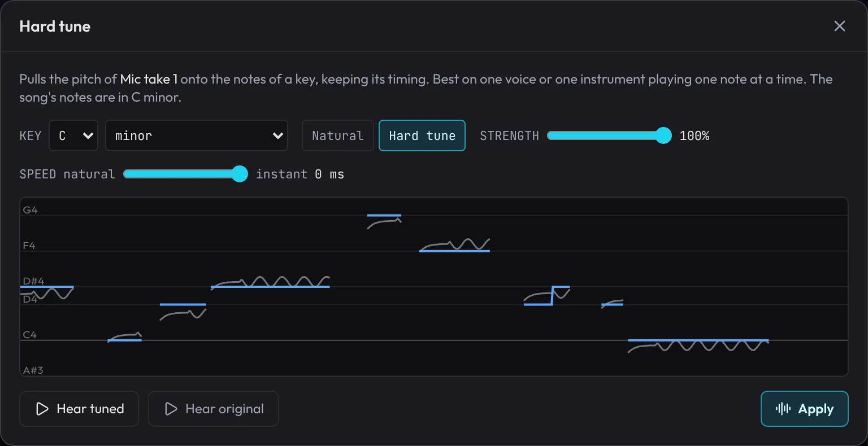Click the G4 pitch label
Viewport: 868px width, 446px height.
coord(30,210)
